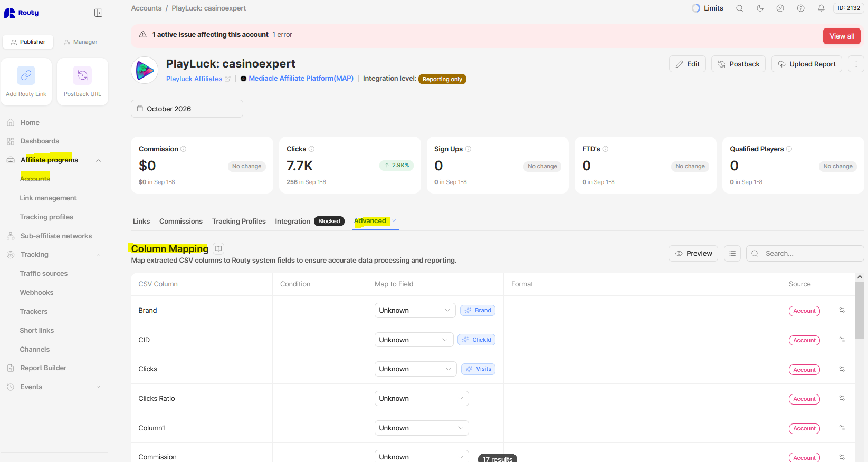
Task: Open the Playluck Affiliates link
Action: click(198, 79)
